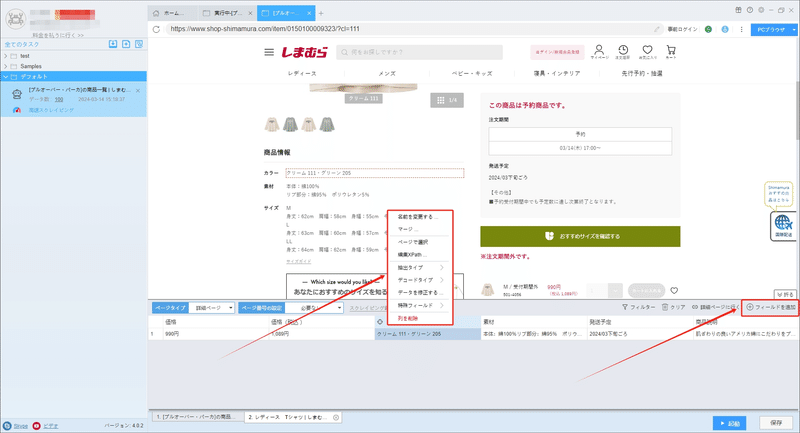Switch to bottom tab 1. プルオーバー・パーカ
Image resolution: width=800 pixels, height=433 pixels.
pos(196,417)
